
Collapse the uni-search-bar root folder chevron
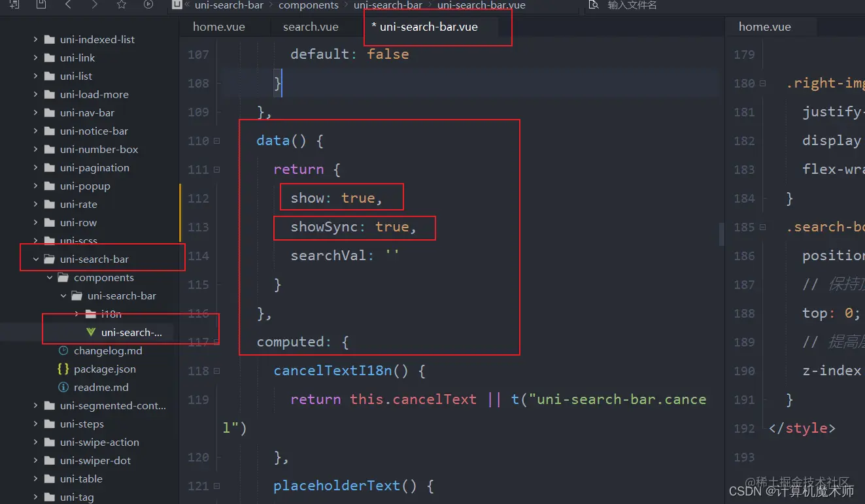[35, 259]
